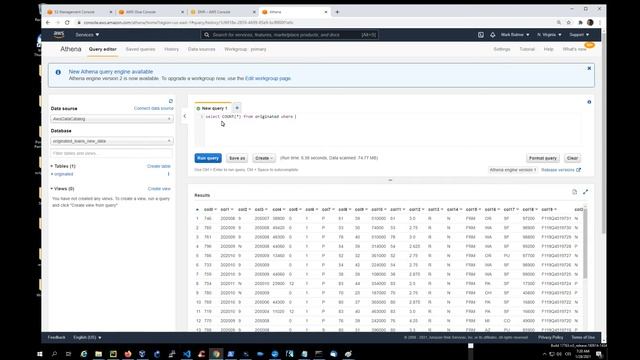Open the Release versions link
The height and width of the screenshot is (360, 640).
tap(560, 170)
